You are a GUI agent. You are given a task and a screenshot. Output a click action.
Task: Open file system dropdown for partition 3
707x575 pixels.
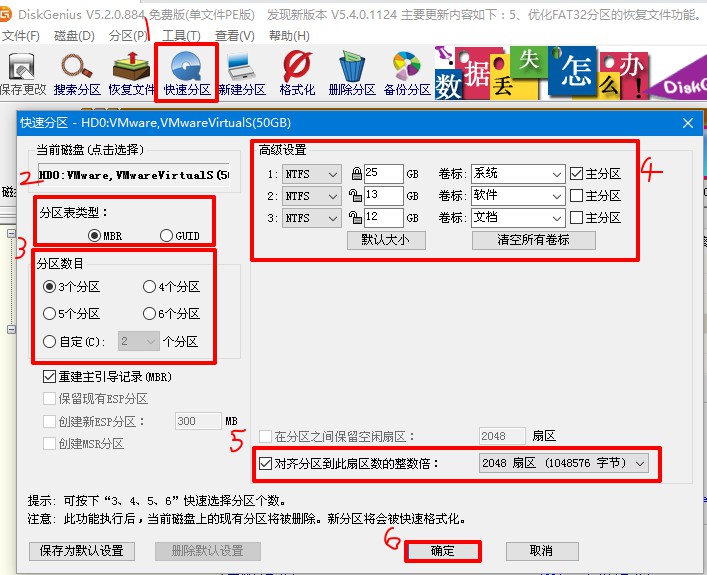pyautogui.click(x=311, y=218)
